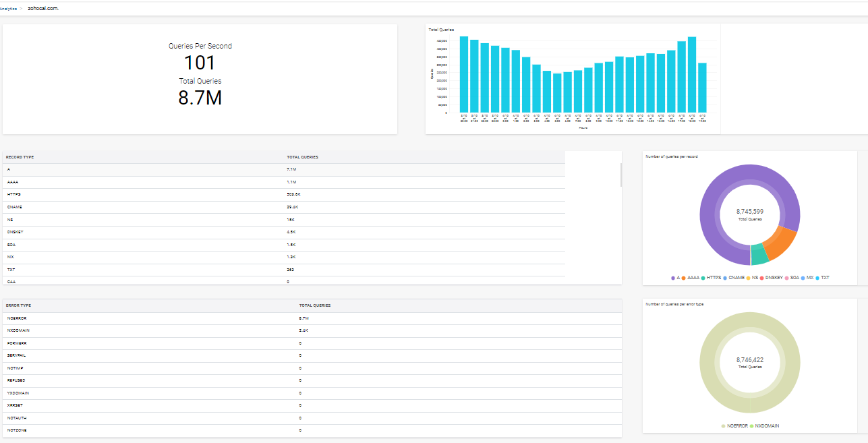Click the record type table scrollbar
This screenshot has height=443, width=868.
click(620, 175)
